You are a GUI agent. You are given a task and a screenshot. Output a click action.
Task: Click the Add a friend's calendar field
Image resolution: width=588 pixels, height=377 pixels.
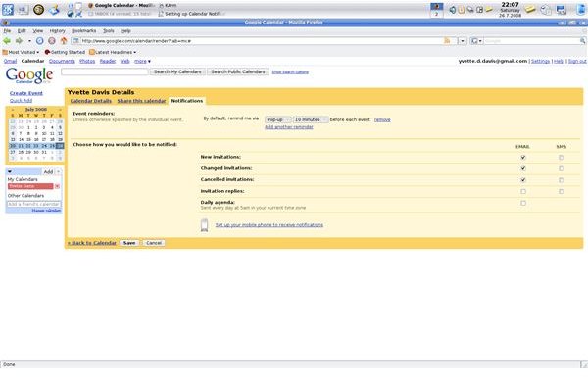(33, 204)
